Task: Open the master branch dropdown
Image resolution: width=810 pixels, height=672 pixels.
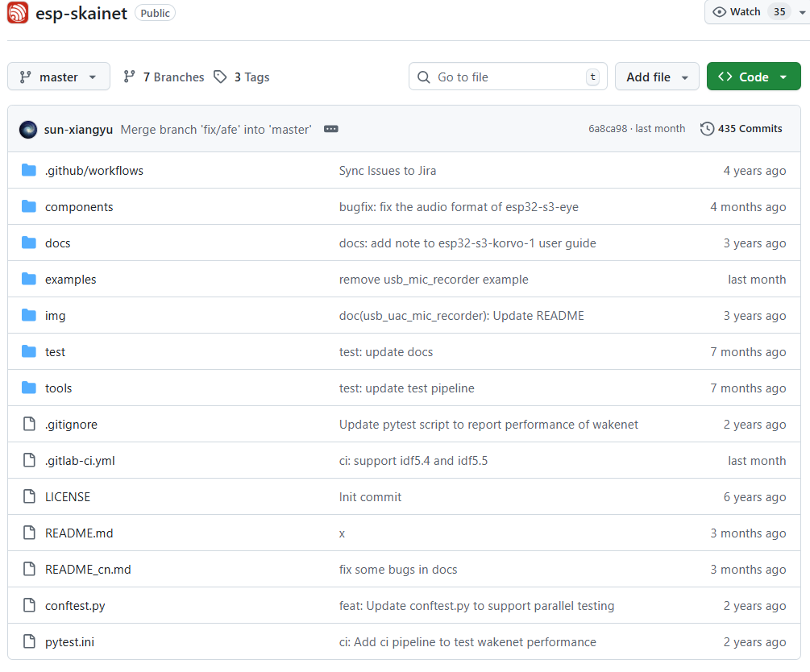Action: tap(58, 77)
